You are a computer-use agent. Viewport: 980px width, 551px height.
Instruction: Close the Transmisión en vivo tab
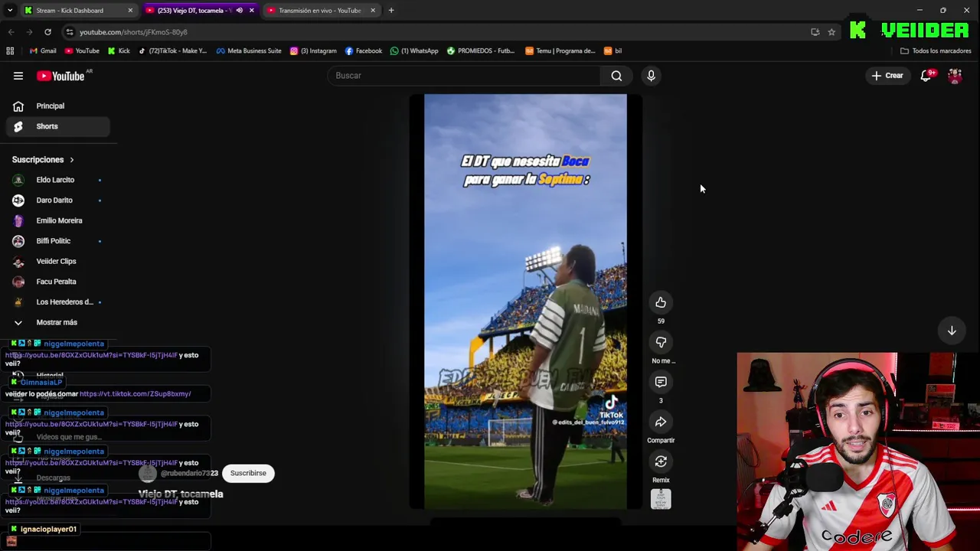[373, 11]
